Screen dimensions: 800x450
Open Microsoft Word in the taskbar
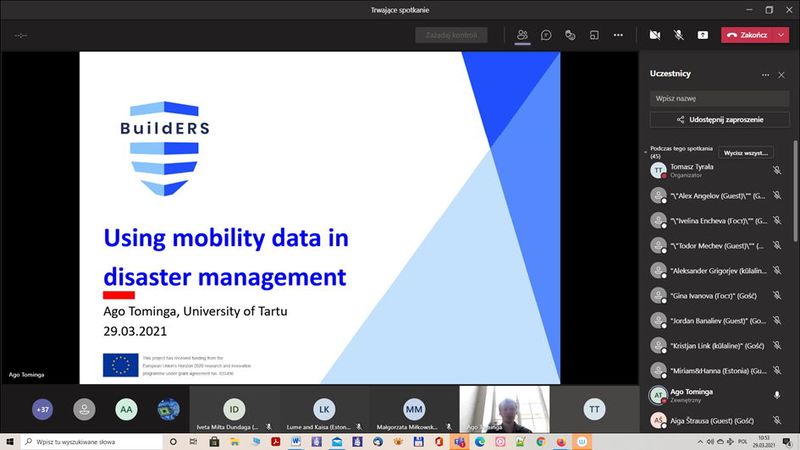coord(296,442)
